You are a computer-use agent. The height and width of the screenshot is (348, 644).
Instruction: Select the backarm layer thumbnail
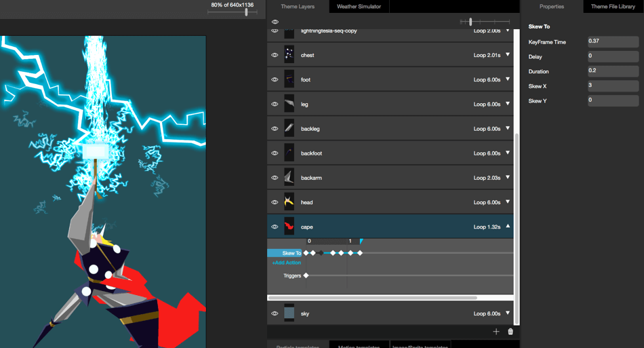tap(289, 178)
